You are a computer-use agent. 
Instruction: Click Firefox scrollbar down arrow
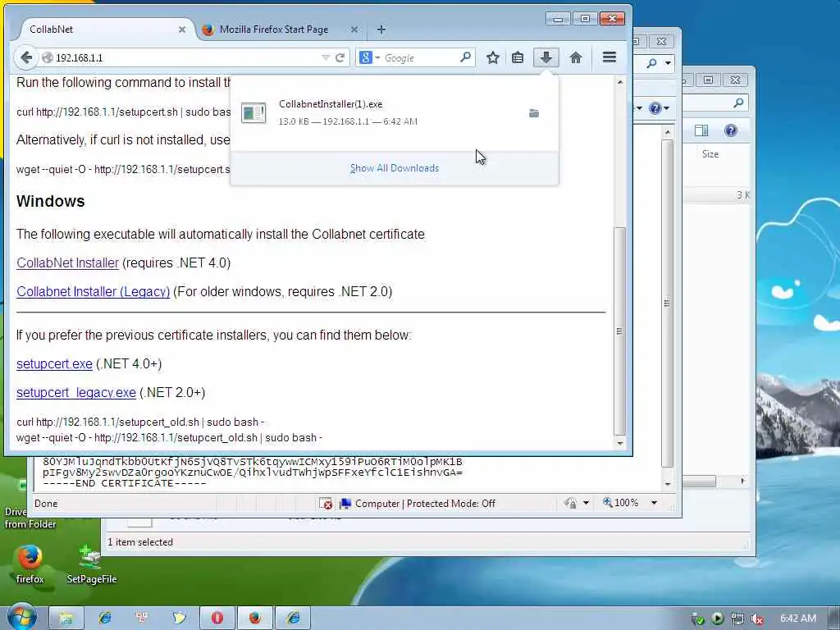620,443
